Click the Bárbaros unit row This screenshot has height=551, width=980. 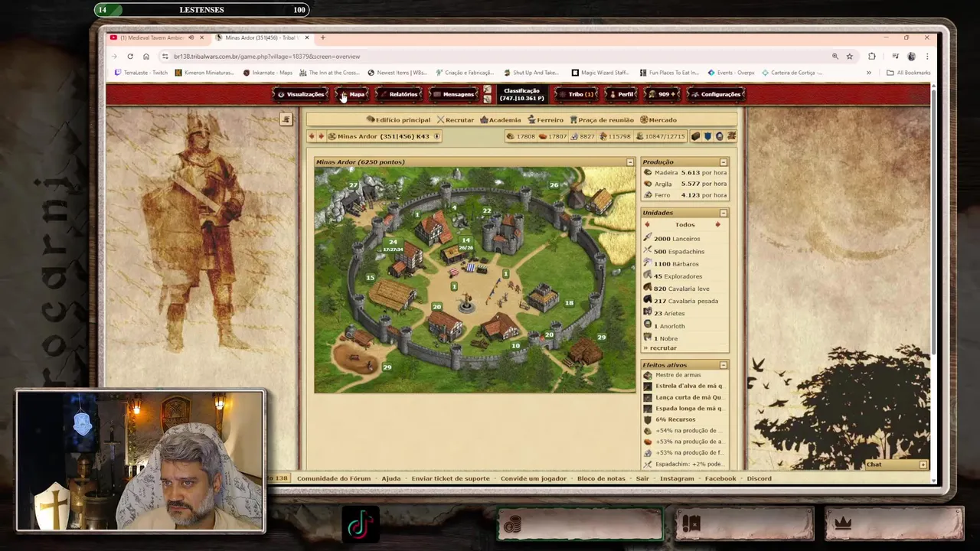point(684,264)
